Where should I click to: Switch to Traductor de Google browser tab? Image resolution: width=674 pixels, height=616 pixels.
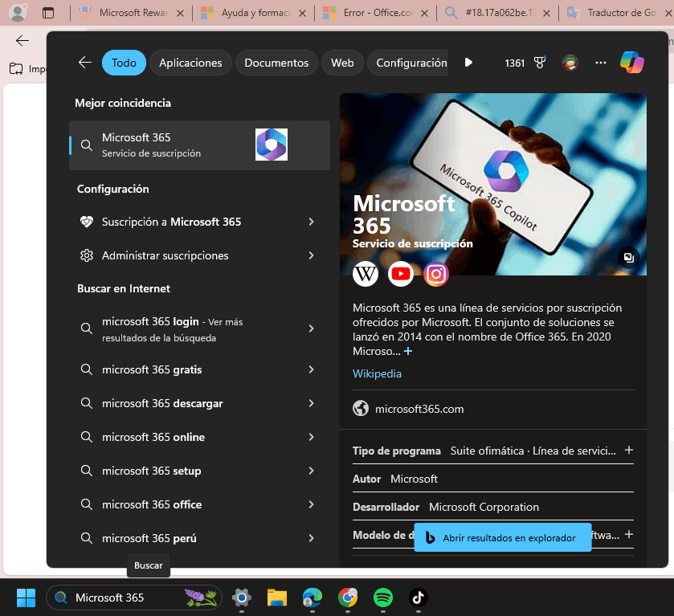615,13
